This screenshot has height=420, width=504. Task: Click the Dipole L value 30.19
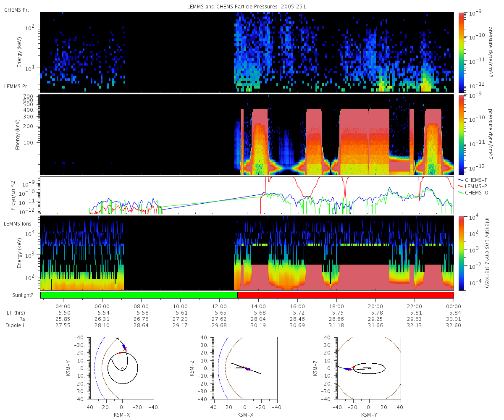pos(258,325)
